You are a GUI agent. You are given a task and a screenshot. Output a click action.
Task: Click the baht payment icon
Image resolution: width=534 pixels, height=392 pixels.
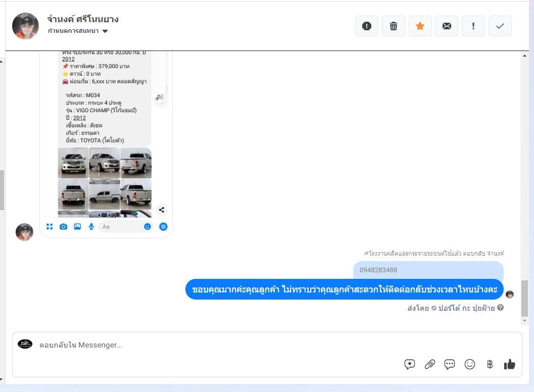[490, 364]
